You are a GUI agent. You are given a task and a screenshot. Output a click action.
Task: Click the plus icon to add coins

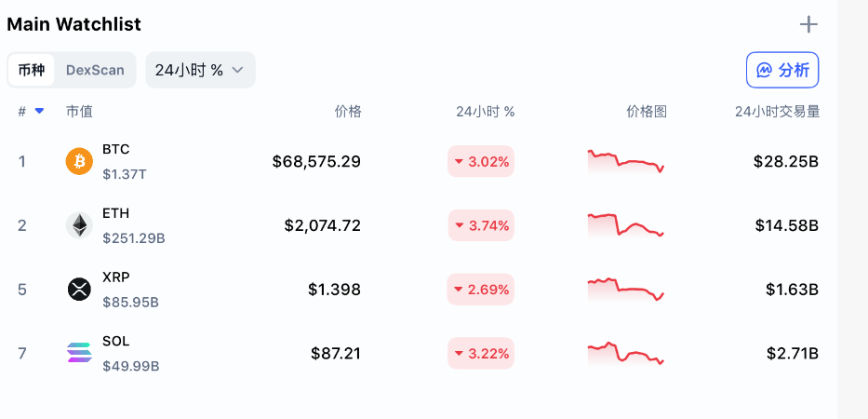[x=808, y=24]
